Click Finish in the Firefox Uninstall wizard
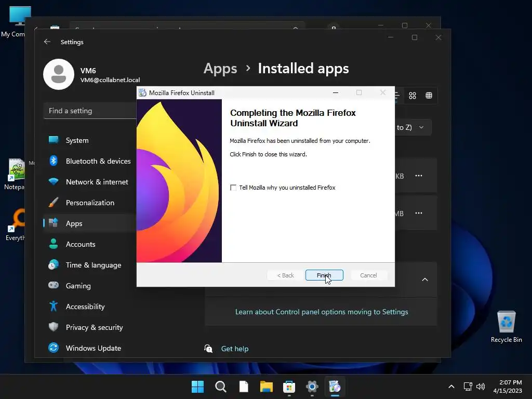The width and height of the screenshot is (532, 399). [324, 275]
